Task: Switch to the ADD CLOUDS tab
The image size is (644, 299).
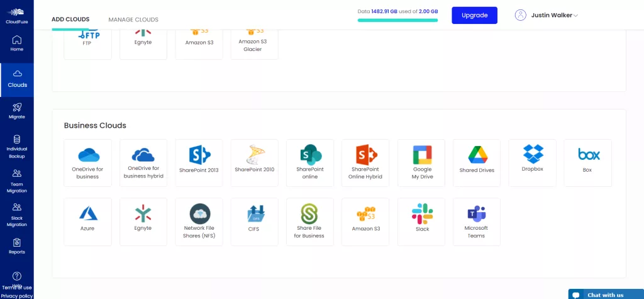Action: tap(70, 20)
